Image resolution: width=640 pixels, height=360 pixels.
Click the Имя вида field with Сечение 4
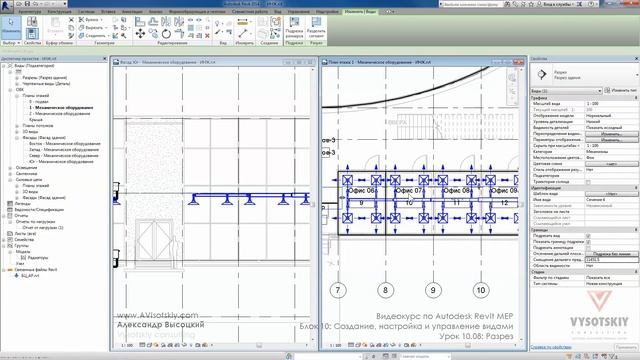tap(612, 200)
